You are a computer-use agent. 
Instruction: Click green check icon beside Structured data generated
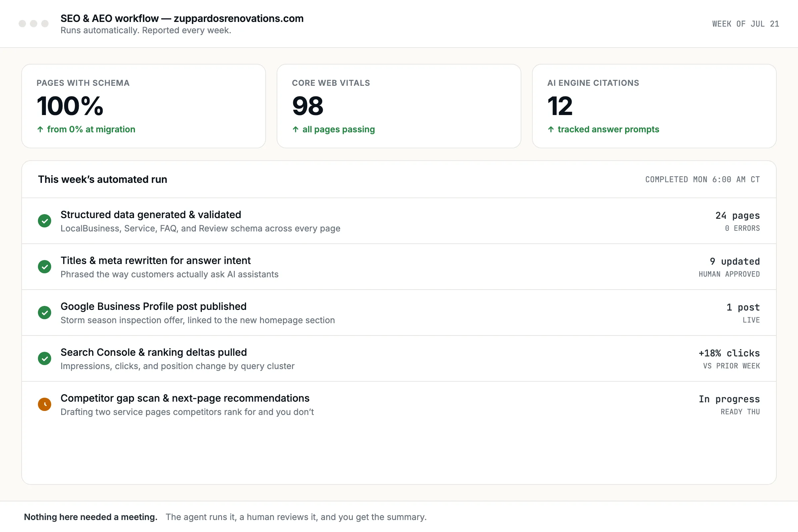45,221
